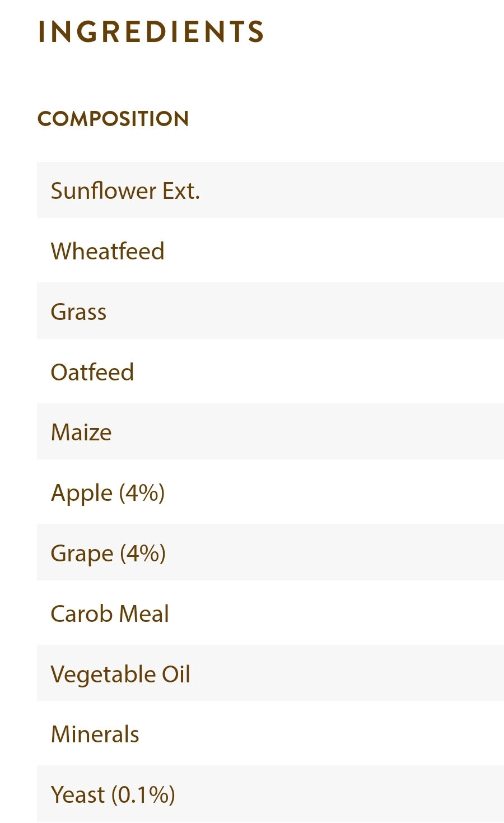Click the Ext. abbreviation after Sunflower
Viewport: 504px width, 823px height.
point(181,191)
